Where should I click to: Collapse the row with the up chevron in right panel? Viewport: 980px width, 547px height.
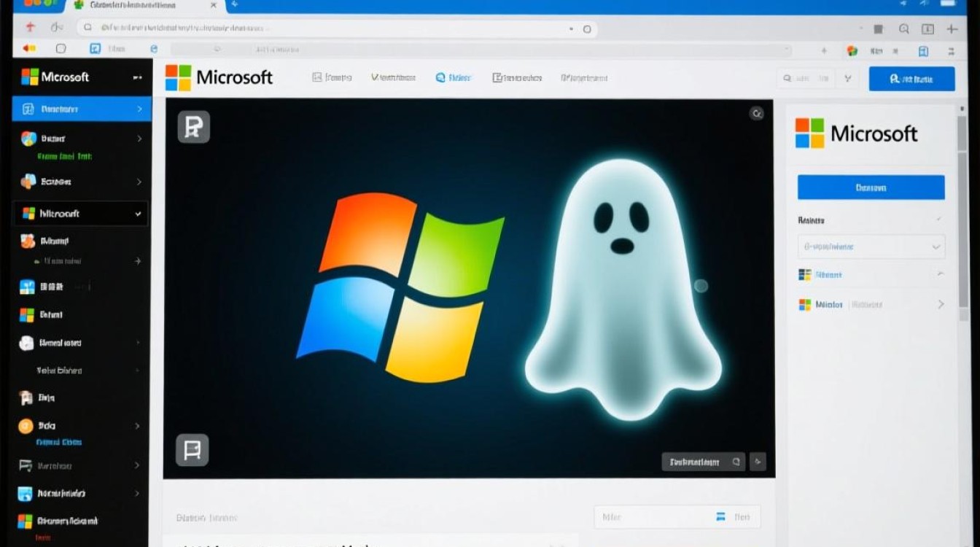(x=940, y=274)
